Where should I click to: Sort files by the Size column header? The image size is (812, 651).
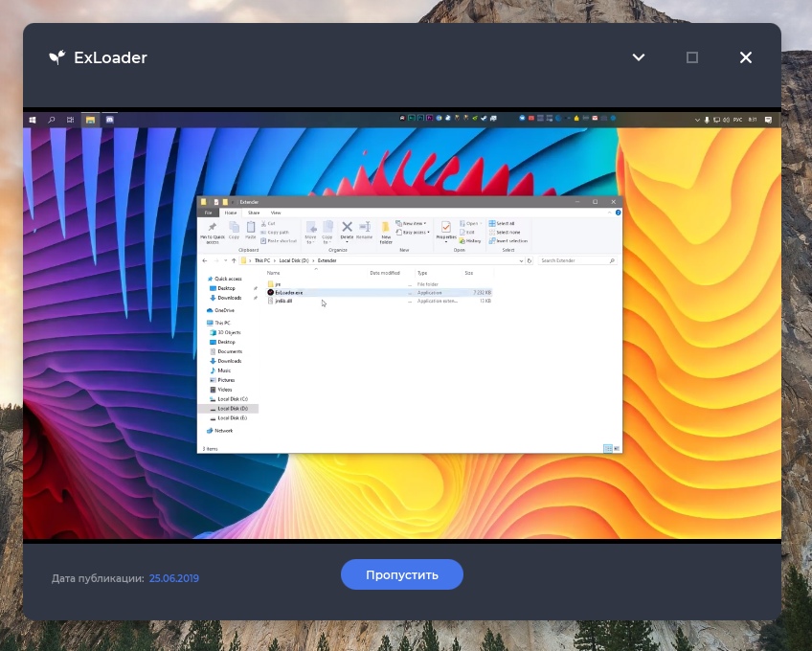point(468,273)
